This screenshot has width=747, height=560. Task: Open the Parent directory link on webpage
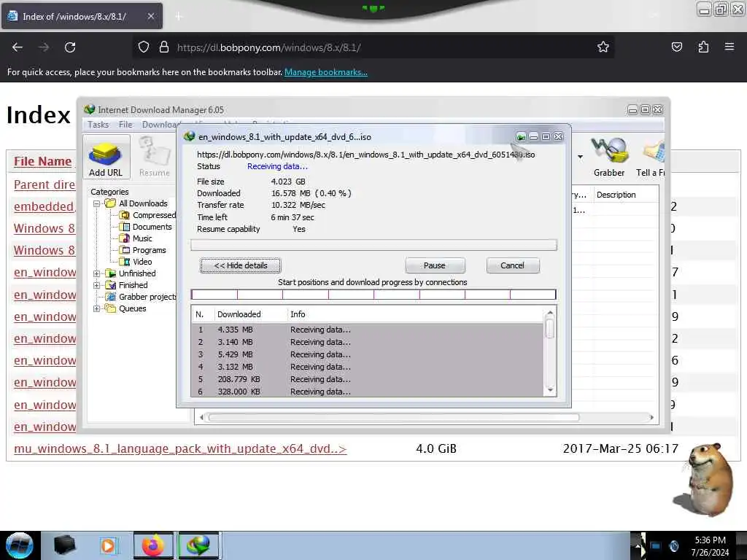click(44, 184)
